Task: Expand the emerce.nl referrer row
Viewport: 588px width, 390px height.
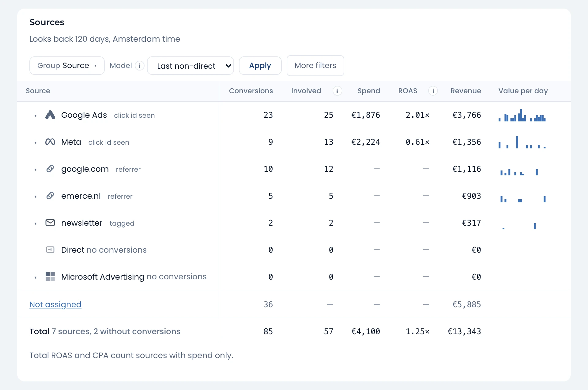Action: coord(36,197)
